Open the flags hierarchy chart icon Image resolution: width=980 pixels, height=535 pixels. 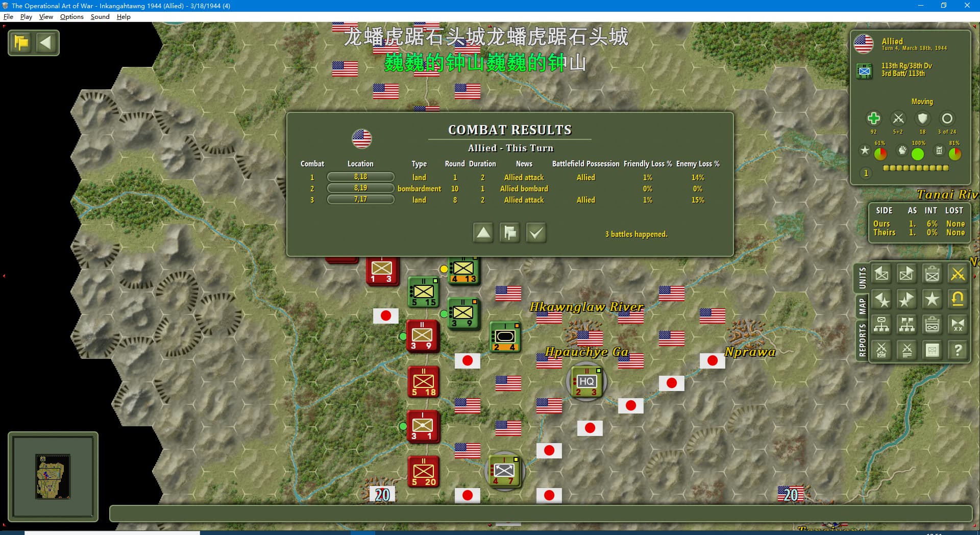(907, 325)
